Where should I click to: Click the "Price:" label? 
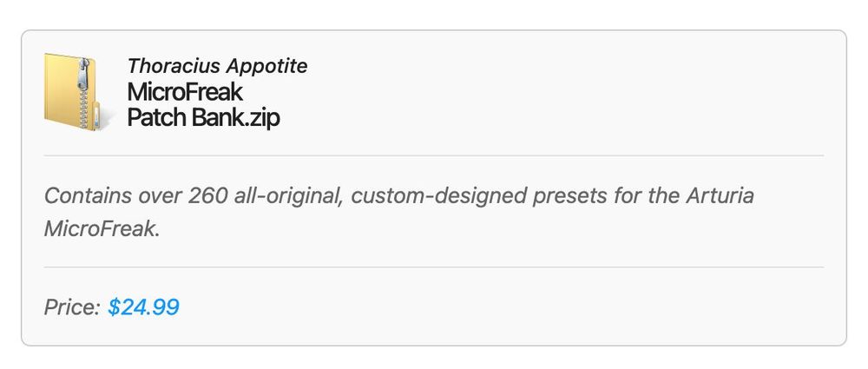(72, 306)
